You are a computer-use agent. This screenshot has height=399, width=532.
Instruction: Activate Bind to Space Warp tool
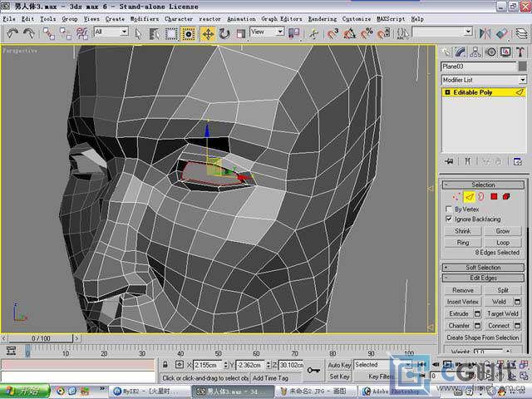[81, 33]
